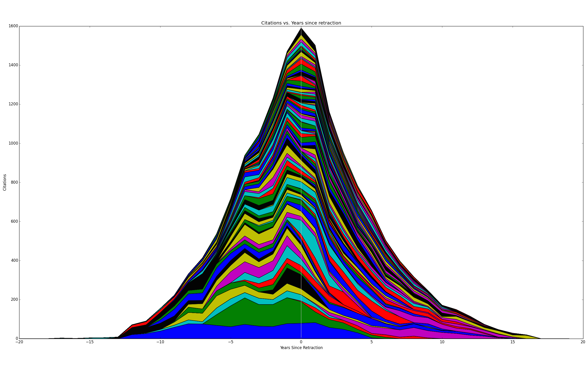Click the 1000 tick label on y-axis
588x368 pixels.
[13, 143]
